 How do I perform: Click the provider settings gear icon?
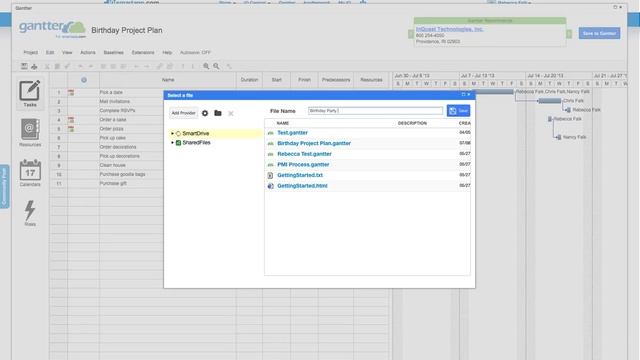point(205,113)
